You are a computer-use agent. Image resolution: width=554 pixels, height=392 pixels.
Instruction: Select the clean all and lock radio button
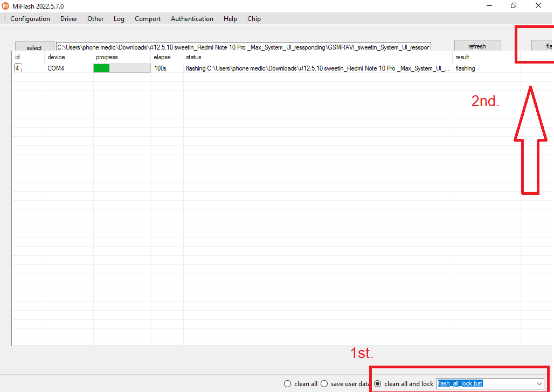[x=378, y=384]
